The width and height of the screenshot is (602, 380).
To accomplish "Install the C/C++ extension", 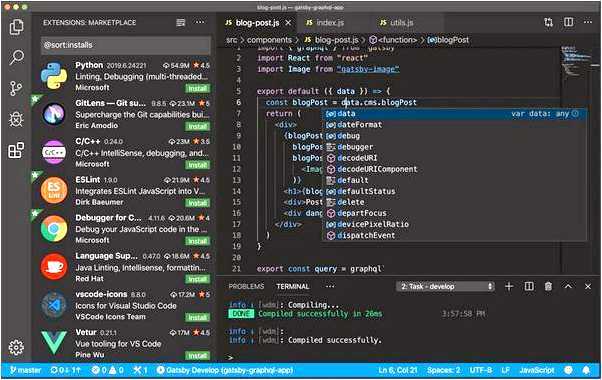I will pos(198,165).
